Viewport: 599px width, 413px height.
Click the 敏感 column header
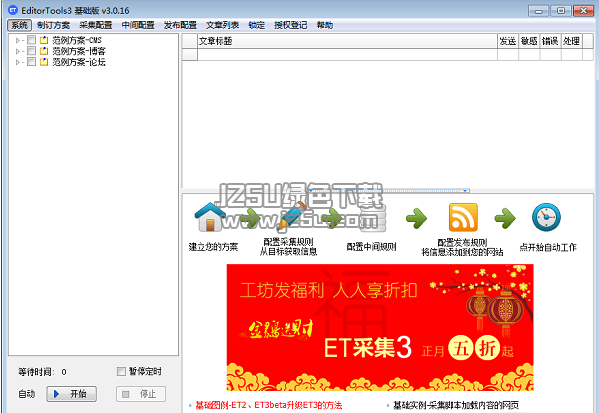529,41
